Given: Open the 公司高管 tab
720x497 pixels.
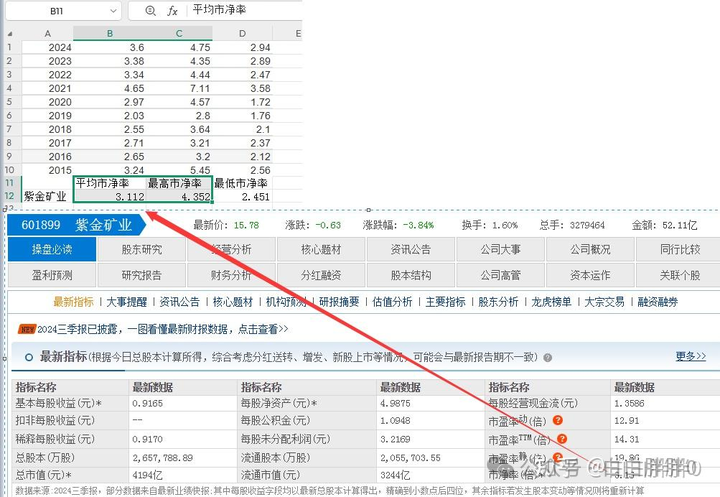Looking at the screenshot, I should point(501,275).
